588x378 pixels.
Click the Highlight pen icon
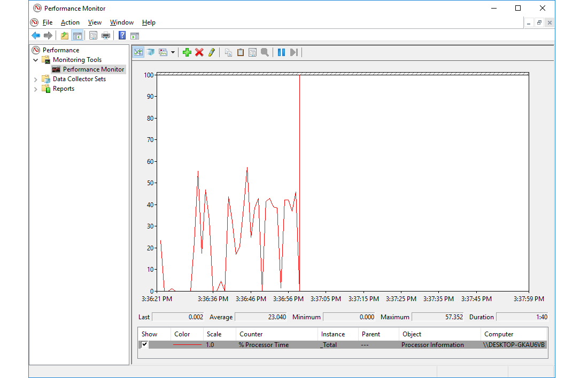212,52
